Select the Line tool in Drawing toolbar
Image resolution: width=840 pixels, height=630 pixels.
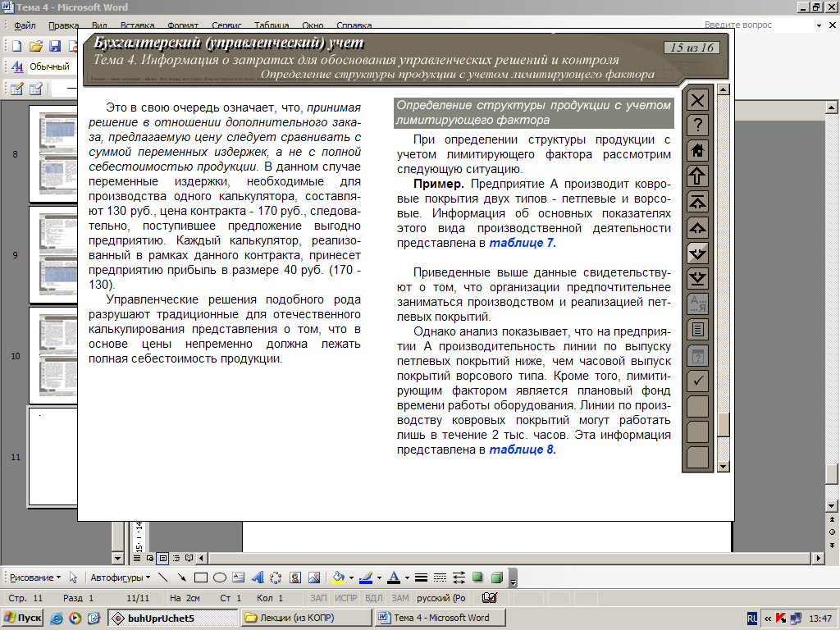[163, 577]
